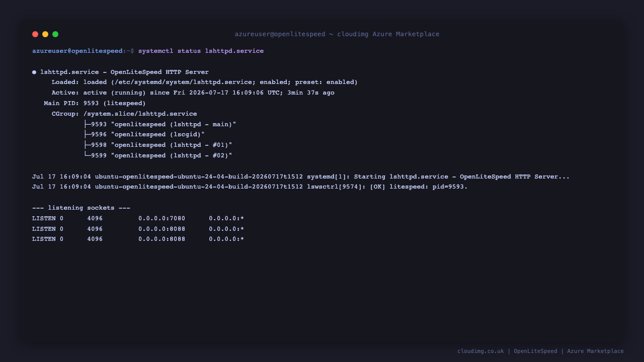Select process 9596 lscgid tree entry

pos(144,135)
